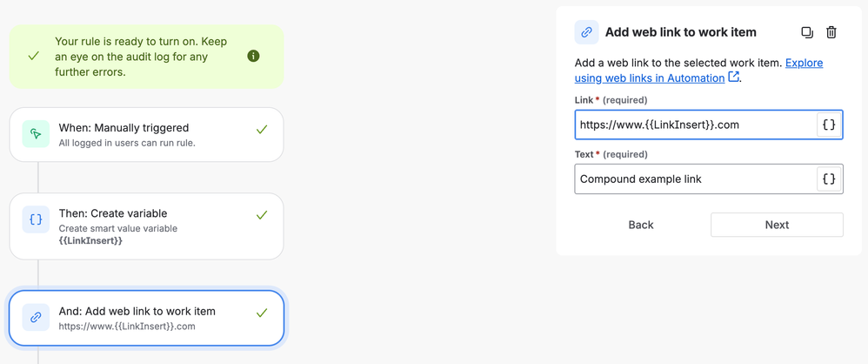The width and height of the screenshot is (868, 364).
Task: Insert smart value in the Link field
Action: click(x=829, y=125)
